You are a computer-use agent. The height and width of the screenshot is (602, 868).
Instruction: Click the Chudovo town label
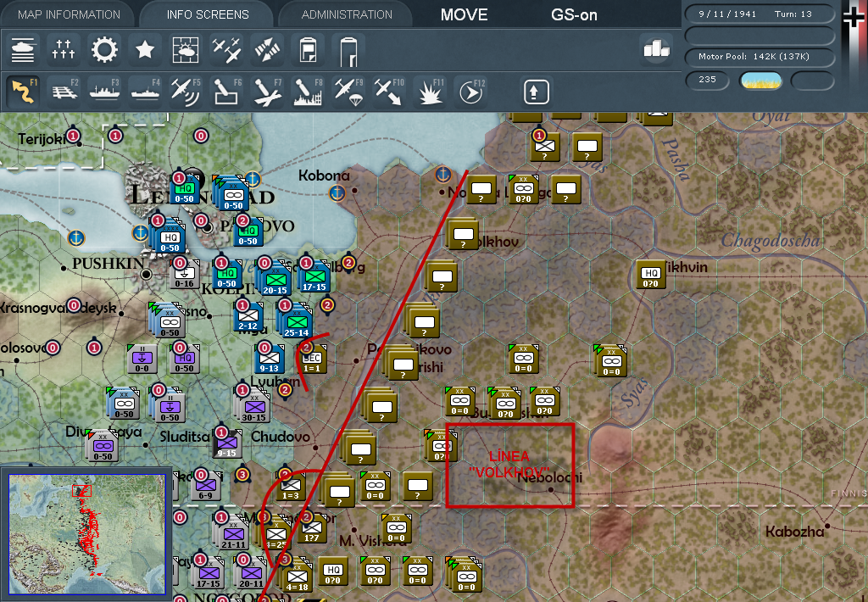[281, 437]
